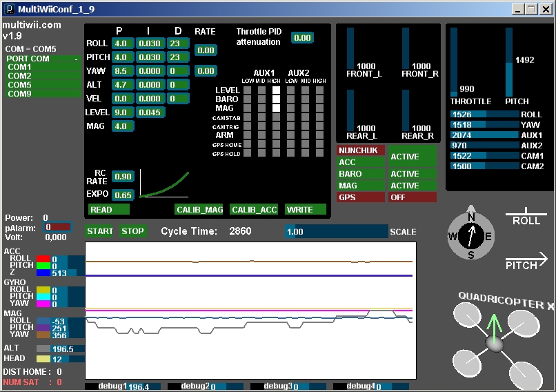Click the EXPO value 0.65
This screenshot has height=392, width=556.
tap(123, 195)
